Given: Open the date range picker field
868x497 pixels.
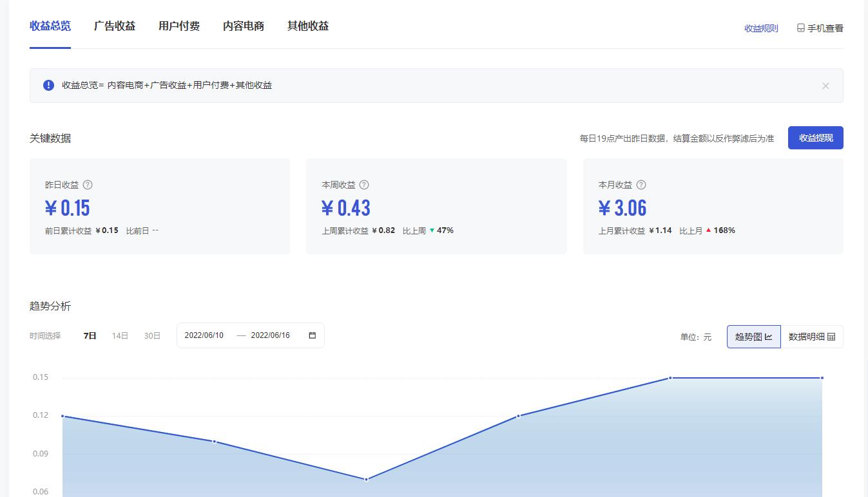Looking at the screenshot, I should tap(250, 335).
